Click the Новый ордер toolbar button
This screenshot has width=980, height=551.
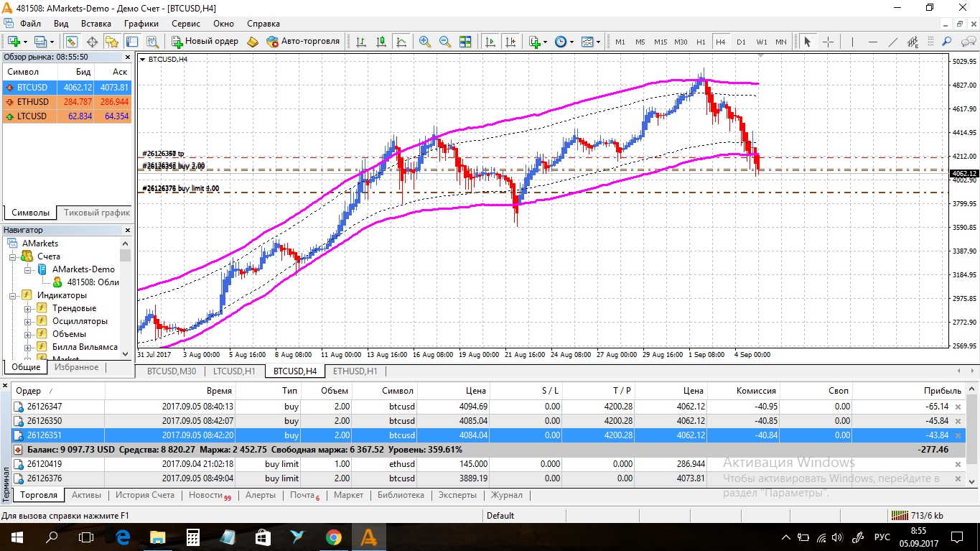pos(205,42)
